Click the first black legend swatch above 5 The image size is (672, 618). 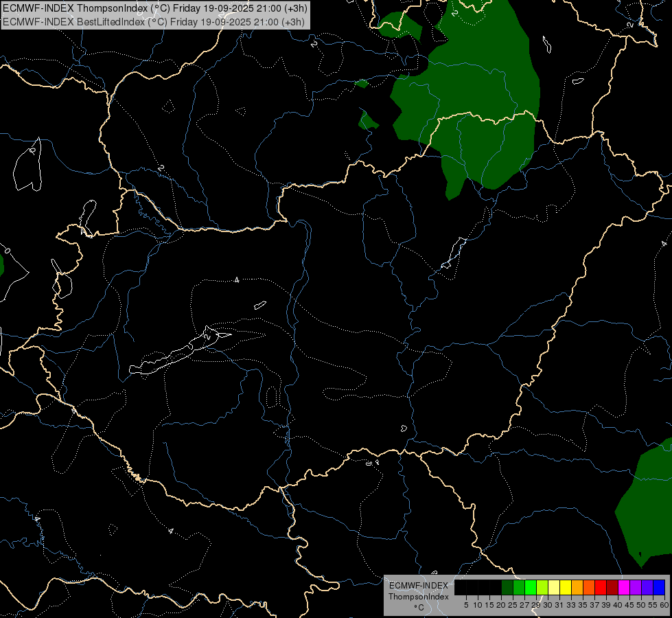[461, 587]
